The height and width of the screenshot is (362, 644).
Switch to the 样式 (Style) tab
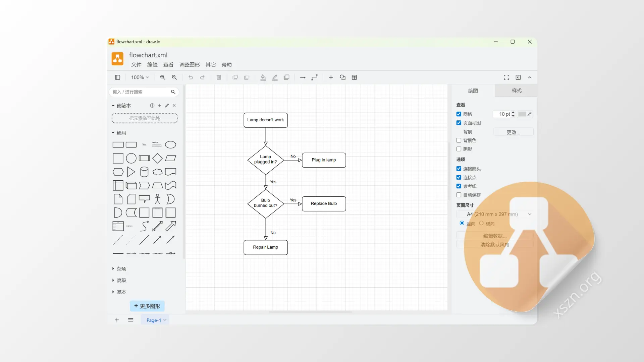tap(516, 90)
